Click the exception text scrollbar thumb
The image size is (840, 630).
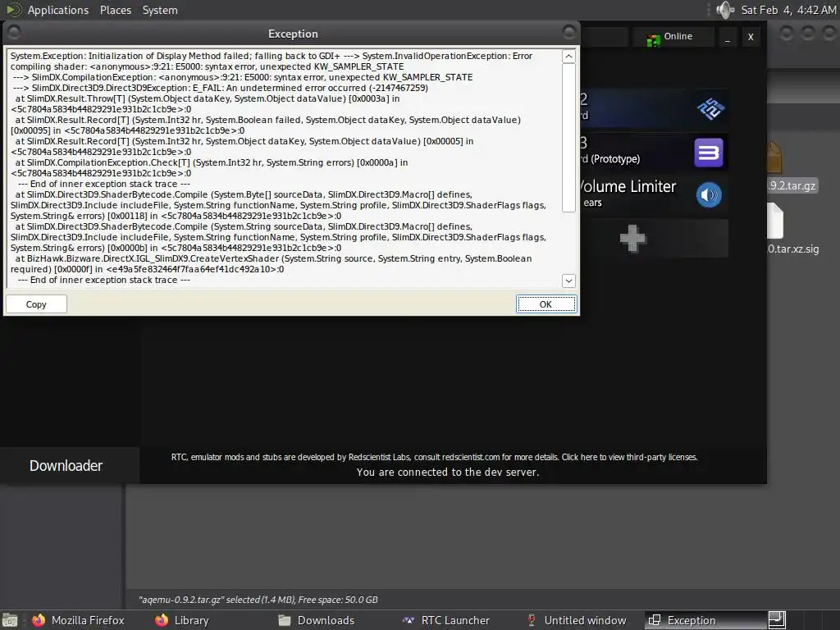[x=569, y=138]
